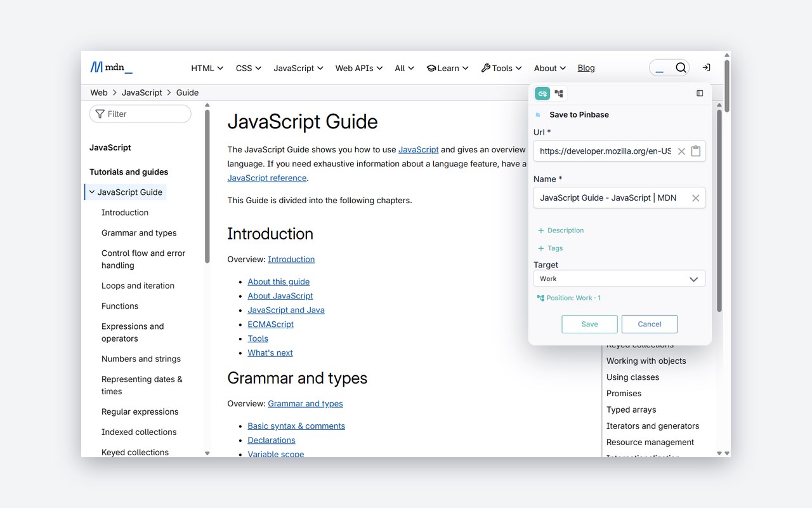The height and width of the screenshot is (508, 812).
Task: Open Regular expressions in the sidebar
Action: coord(140,411)
